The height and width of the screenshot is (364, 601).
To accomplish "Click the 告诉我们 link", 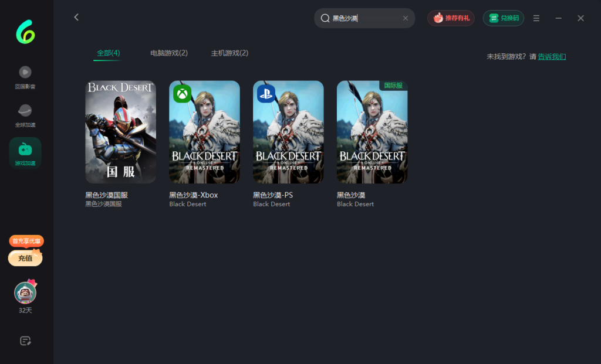I will click(552, 57).
